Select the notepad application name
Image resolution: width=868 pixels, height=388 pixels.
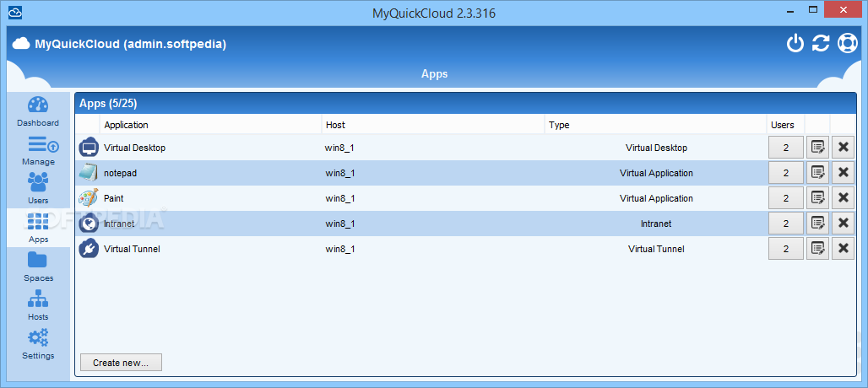[x=120, y=173]
